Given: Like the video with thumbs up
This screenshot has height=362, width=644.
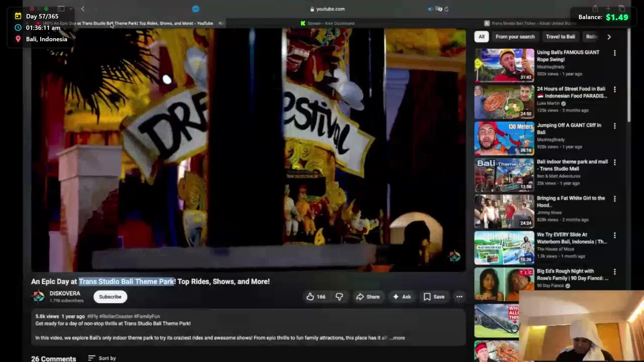Looking at the screenshot, I should 316,297.
